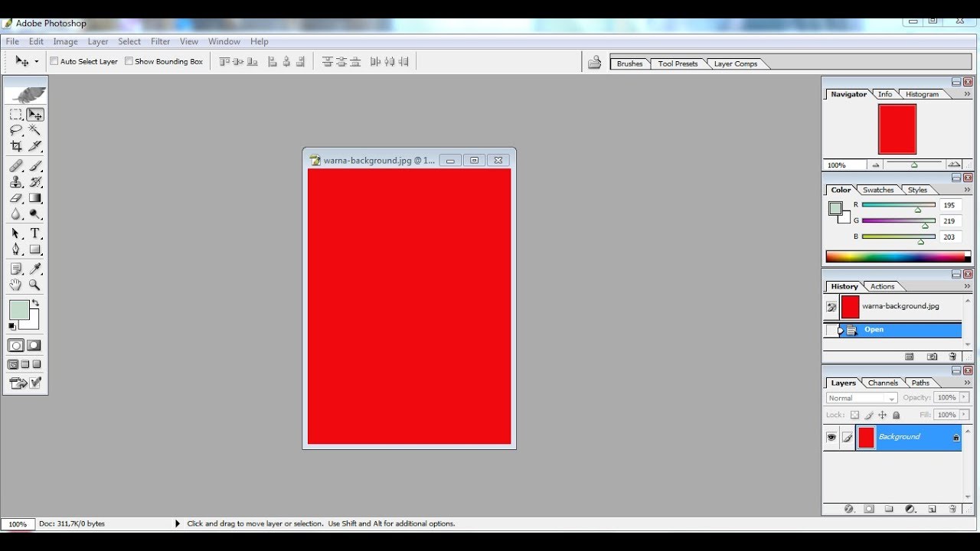The image size is (980, 551).
Task: Open the blending mode Normal dropdown
Action: pos(862,398)
